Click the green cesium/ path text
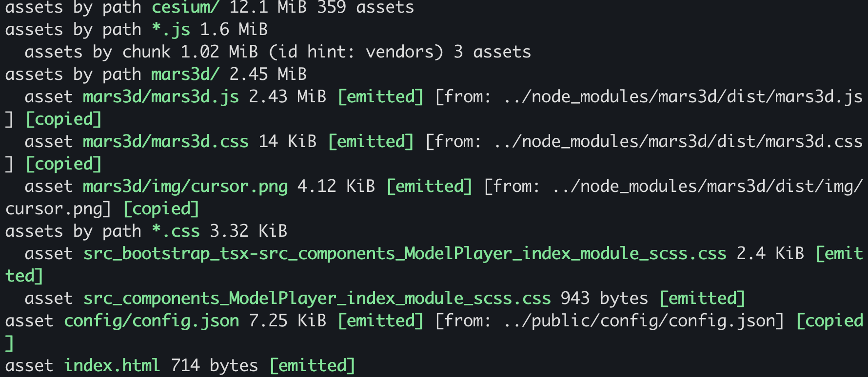This screenshot has width=868, height=377. pyautogui.click(x=185, y=7)
